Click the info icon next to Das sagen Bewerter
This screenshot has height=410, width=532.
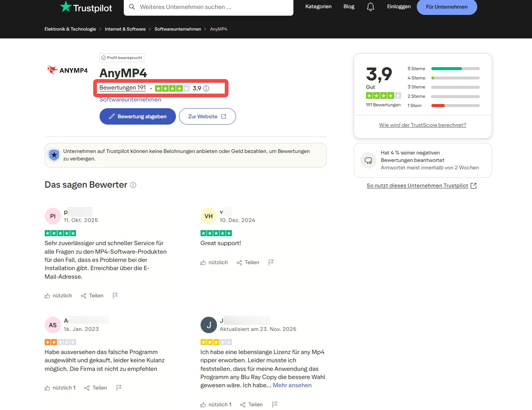pos(133,185)
